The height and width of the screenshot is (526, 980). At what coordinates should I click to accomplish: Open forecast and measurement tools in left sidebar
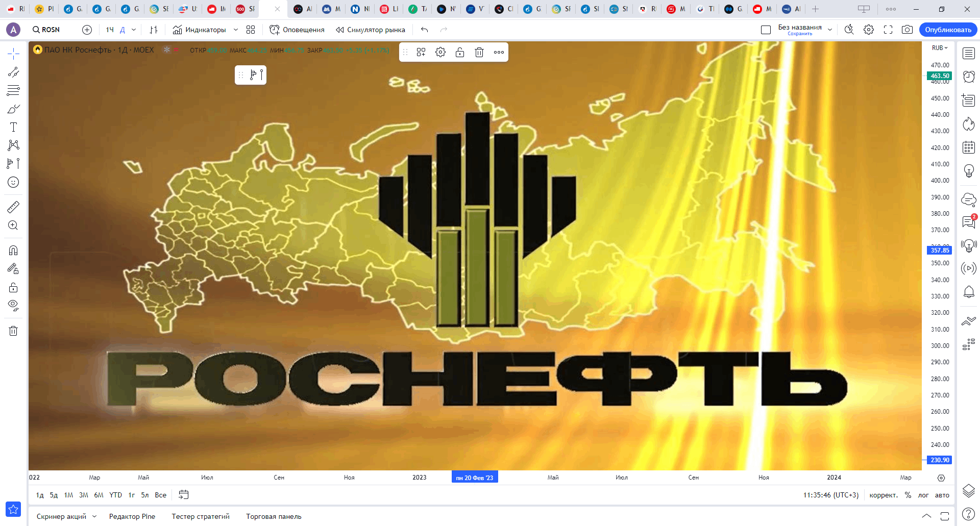pos(13,164)
